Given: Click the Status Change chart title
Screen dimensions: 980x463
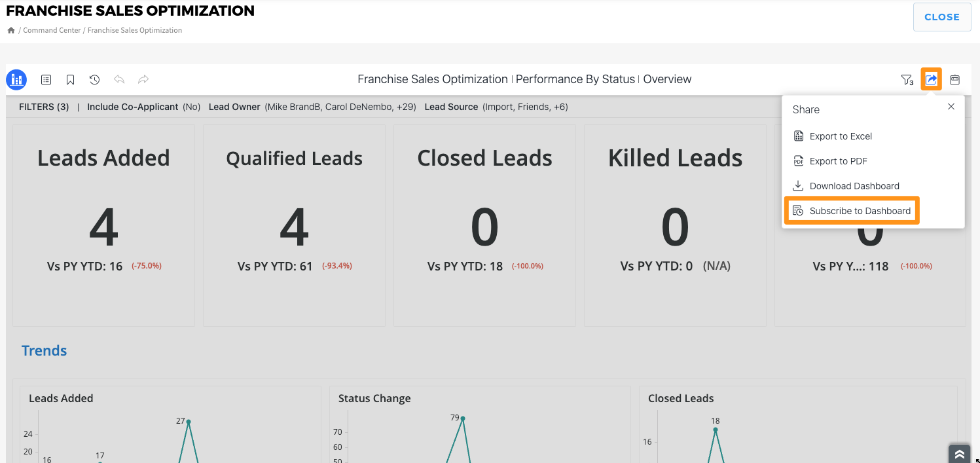Looking at the screenshot, I should tap(374, 398).
